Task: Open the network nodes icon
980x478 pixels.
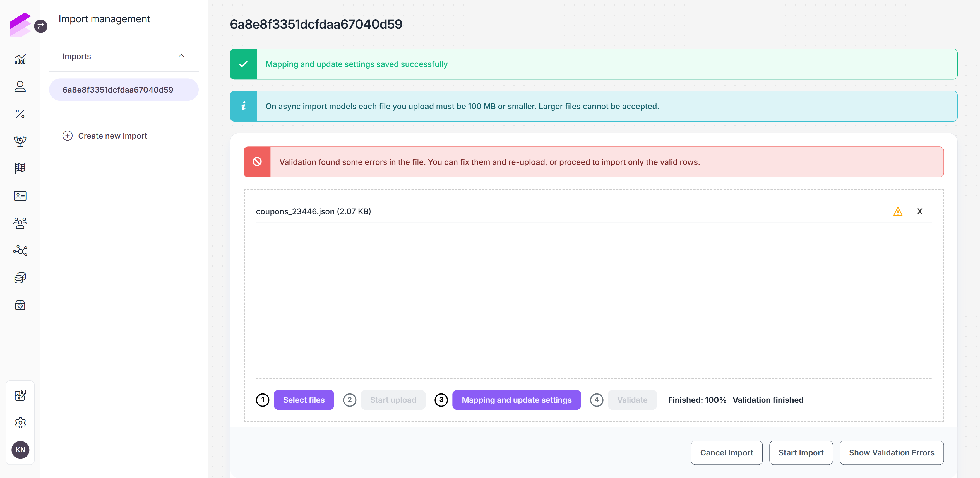Action: pos(20,250)
